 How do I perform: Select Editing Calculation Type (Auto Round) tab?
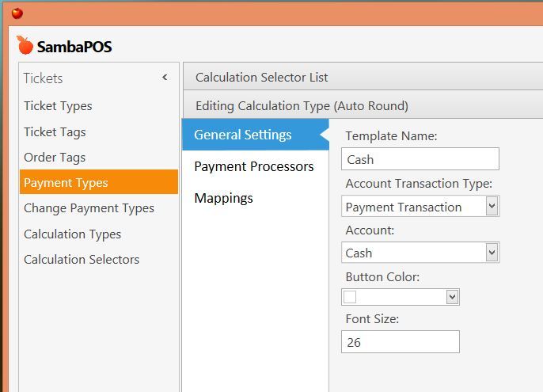pos(363,105)
